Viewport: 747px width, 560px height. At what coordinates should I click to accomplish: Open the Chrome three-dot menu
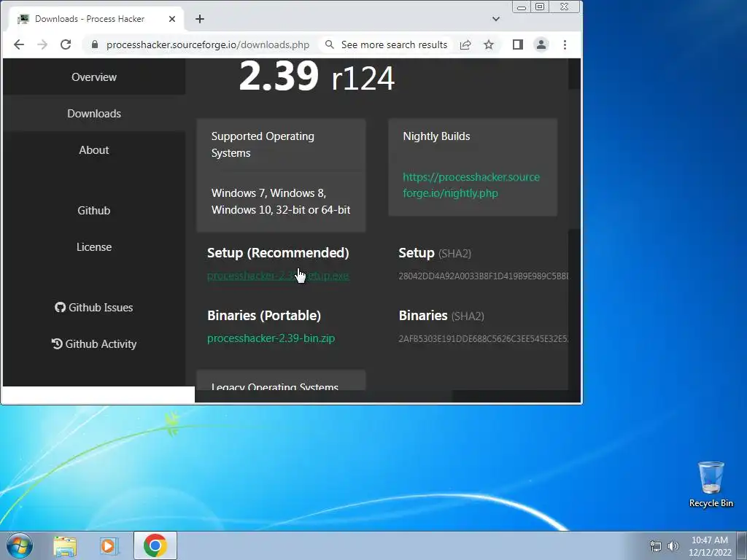click(565, 44)
